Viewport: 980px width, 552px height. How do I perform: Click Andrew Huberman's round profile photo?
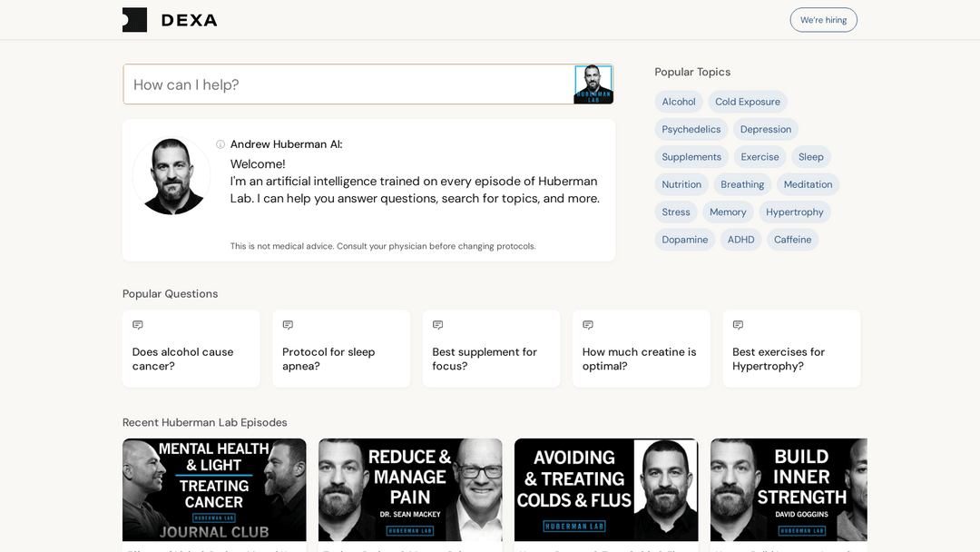pos(171,176)
